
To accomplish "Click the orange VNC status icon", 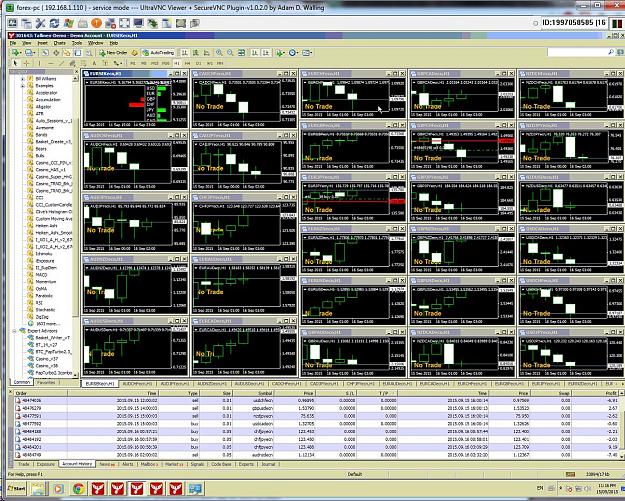I will (x=96, y=23).
